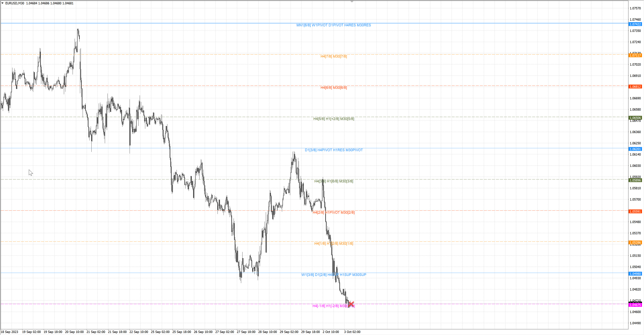644x335 pixels.
Task: Click the magenta 1.04675 price tag
Action: click(x=635, y=305)
